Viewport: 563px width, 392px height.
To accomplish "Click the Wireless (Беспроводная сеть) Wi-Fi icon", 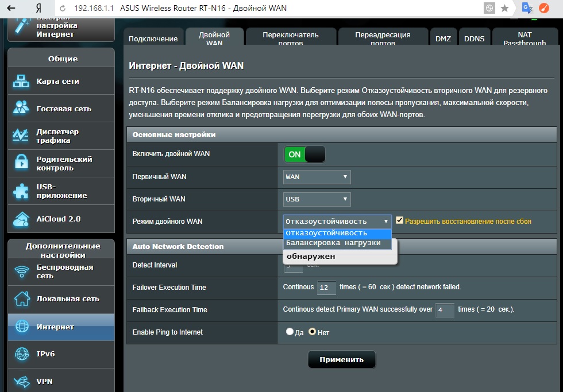I will click(x=21, y=271).
